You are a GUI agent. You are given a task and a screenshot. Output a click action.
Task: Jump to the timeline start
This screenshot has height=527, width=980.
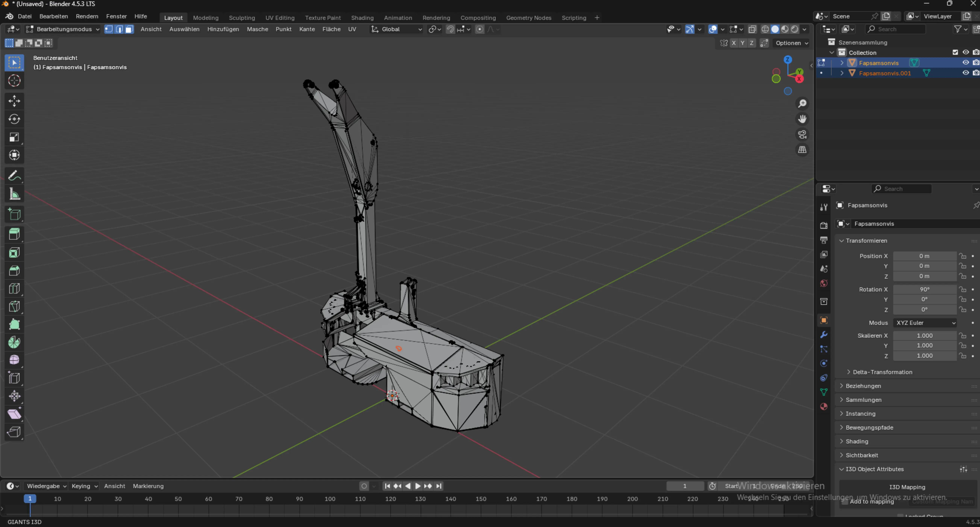click(387, 486)
